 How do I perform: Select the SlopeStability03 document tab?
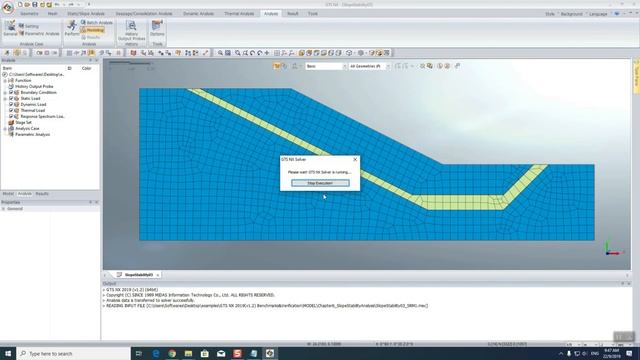[138, 275]
